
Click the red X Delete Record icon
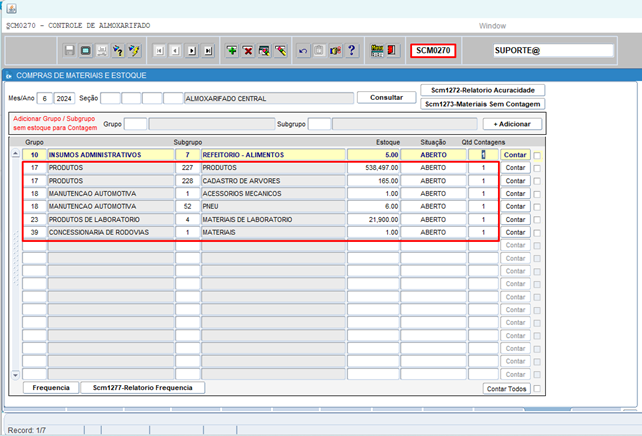248,50
